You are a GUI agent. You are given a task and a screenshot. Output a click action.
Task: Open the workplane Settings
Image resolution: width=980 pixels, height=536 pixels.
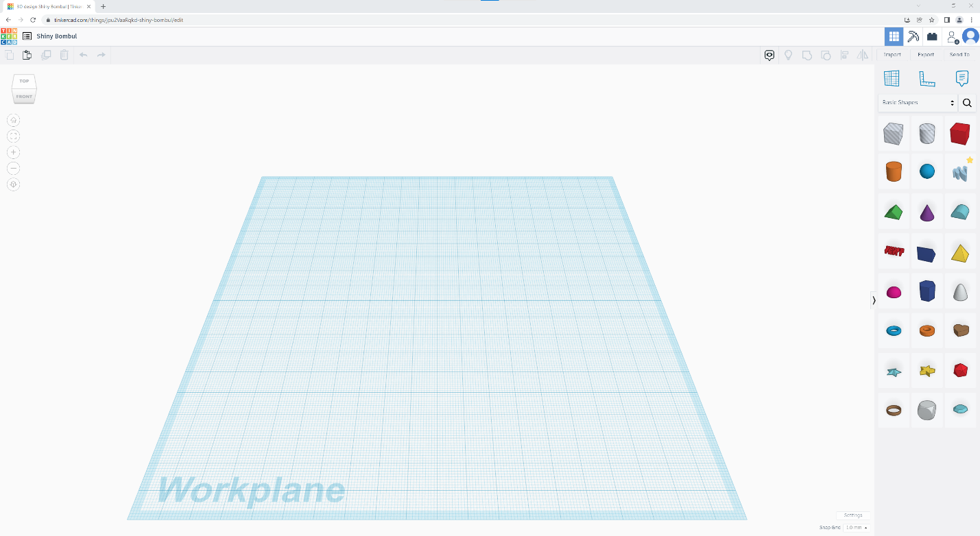pyautogui.click(x=853, y=515)
